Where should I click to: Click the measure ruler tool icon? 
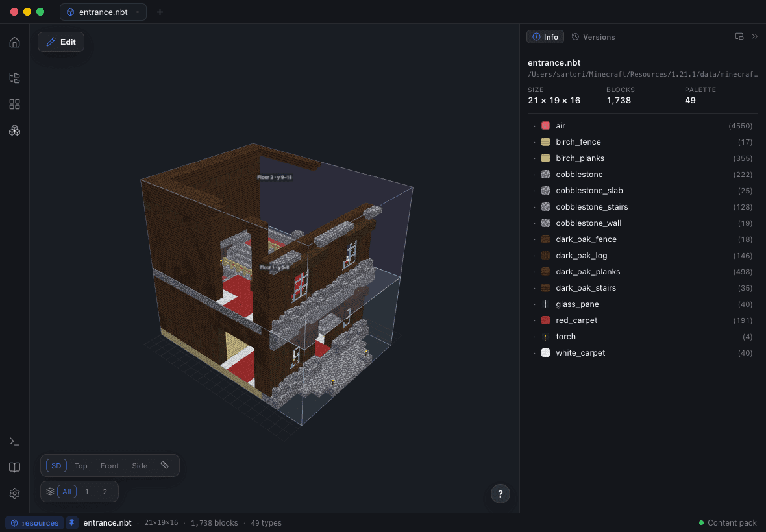click(165, 465)
